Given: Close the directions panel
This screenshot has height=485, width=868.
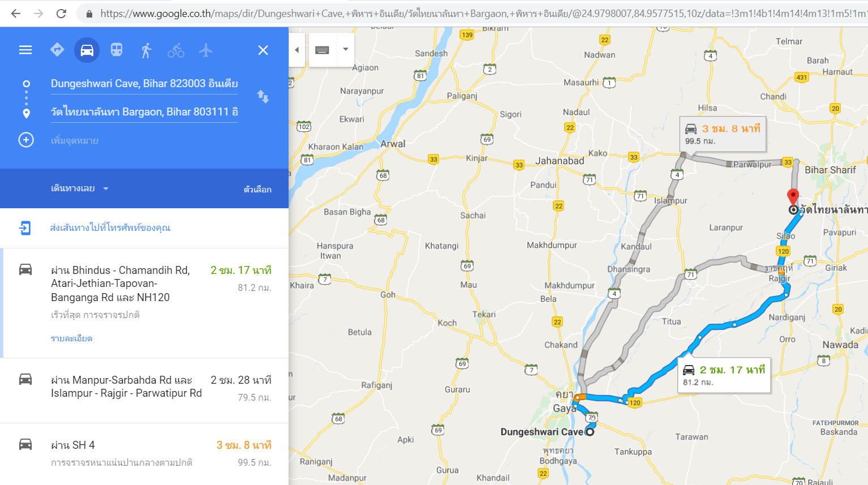Looking at the screenshot, I should 263,50.
